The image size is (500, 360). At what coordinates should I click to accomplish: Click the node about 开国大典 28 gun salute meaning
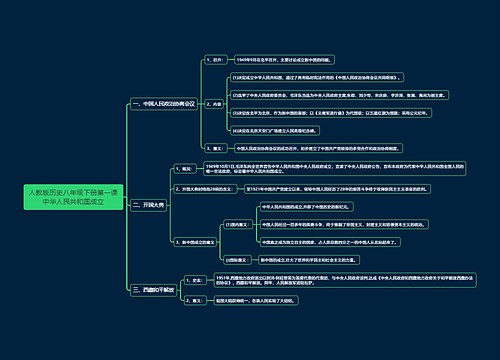click(x=205, y=189)
